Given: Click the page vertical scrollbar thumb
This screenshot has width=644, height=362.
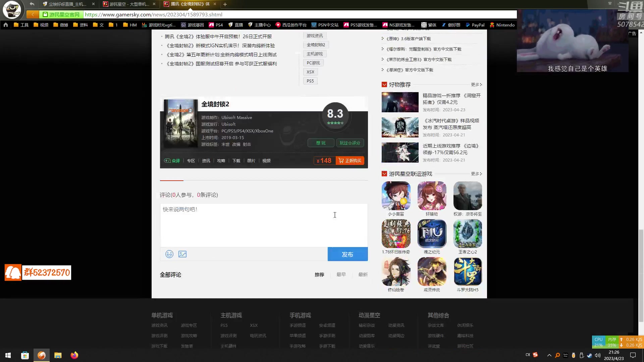Looking at the screenshot, I should 641,276.
